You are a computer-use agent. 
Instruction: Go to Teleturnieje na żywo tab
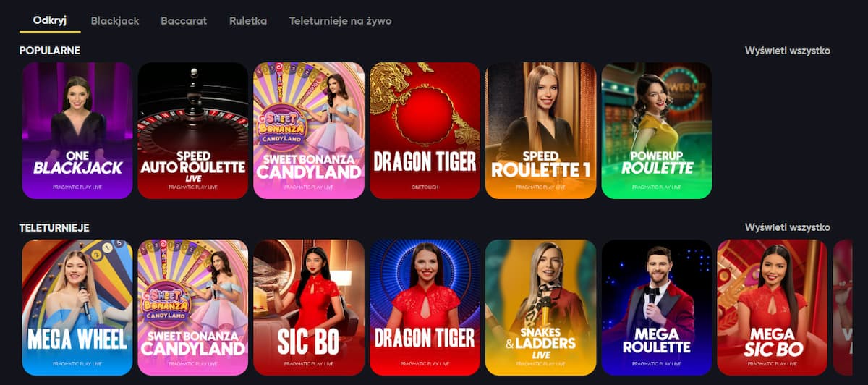[x=340, y=21]
